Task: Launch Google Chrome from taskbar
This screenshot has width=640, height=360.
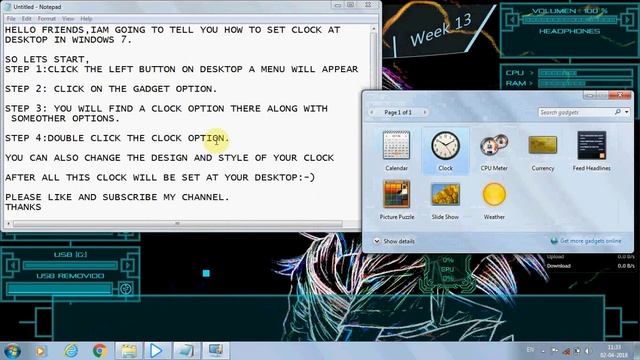Action: coord(99,351)
